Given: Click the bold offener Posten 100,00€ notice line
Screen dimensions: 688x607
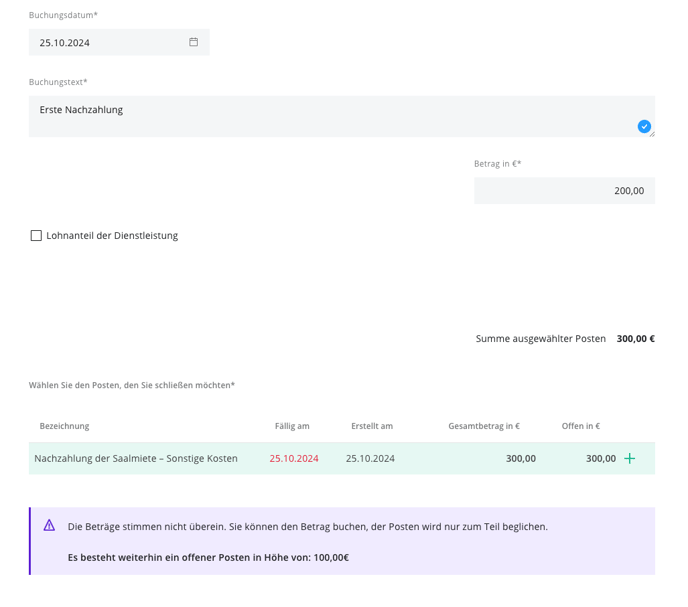Looking at the screenshot, I should [208, 557].
